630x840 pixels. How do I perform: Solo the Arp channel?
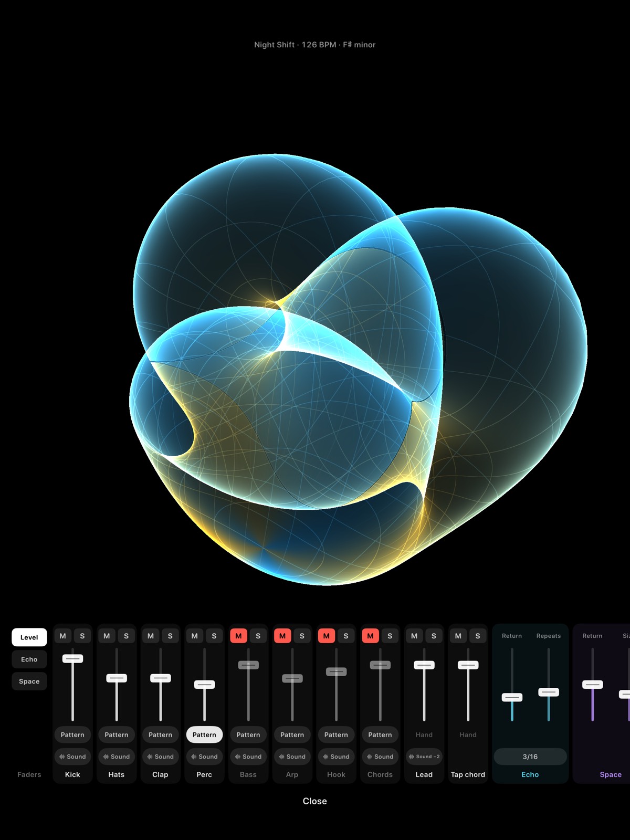tap(302, 636)
